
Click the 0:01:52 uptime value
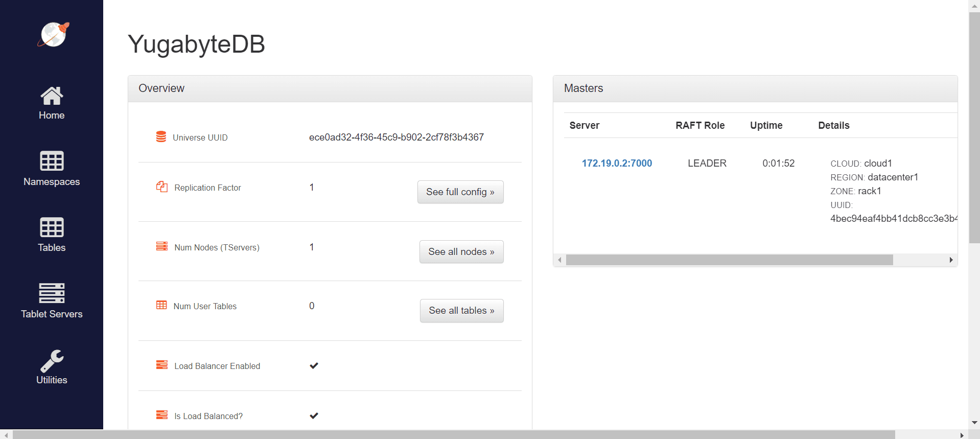click(x=778, y=163)
